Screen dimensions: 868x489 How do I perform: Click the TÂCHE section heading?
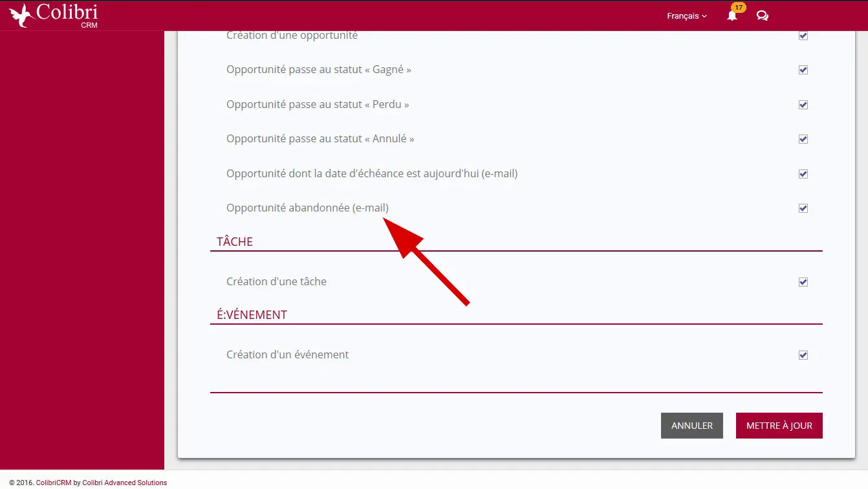(235, 241)
